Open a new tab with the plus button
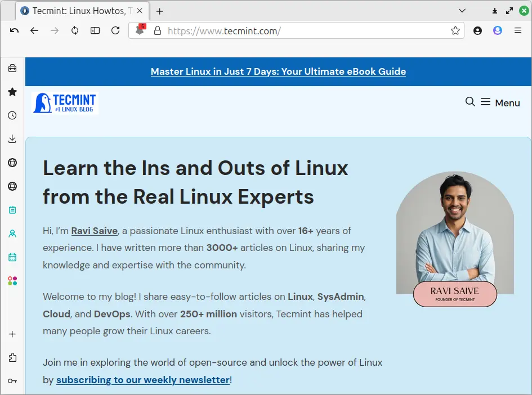 (159, 11)
